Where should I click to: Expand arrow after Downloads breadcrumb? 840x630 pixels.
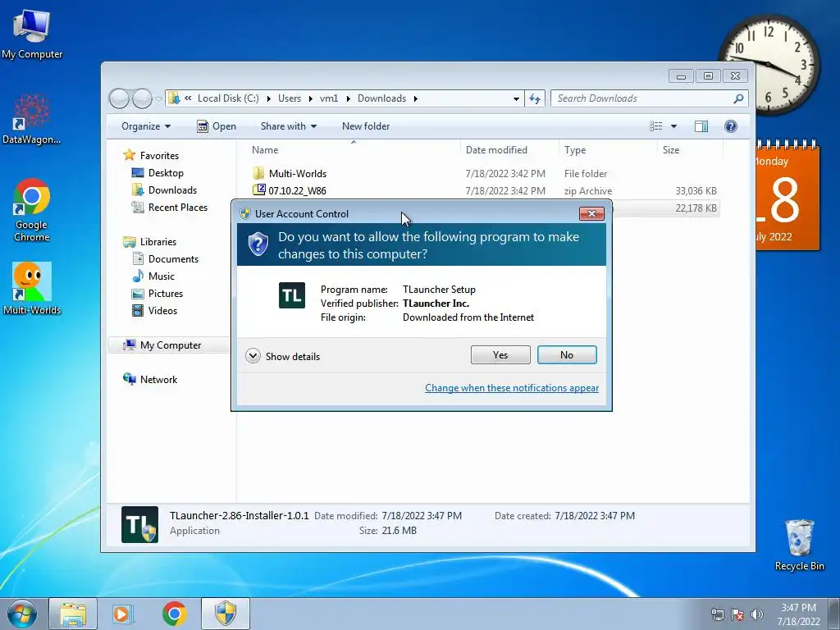click(x=416, y=98)
